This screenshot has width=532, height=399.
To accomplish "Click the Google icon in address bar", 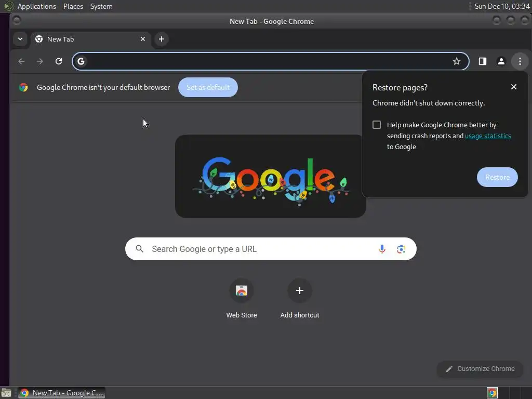I will coord(81,61).
